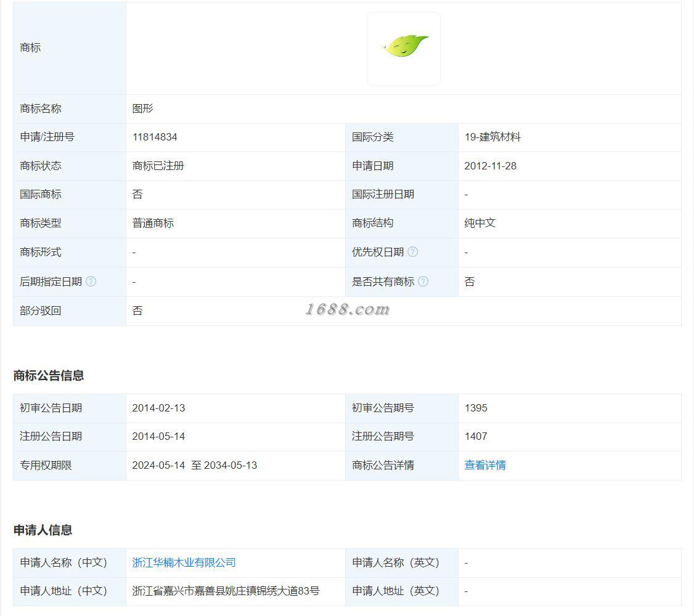
Task: Click the 国际商标 label cell
Action: coord(70,195)
